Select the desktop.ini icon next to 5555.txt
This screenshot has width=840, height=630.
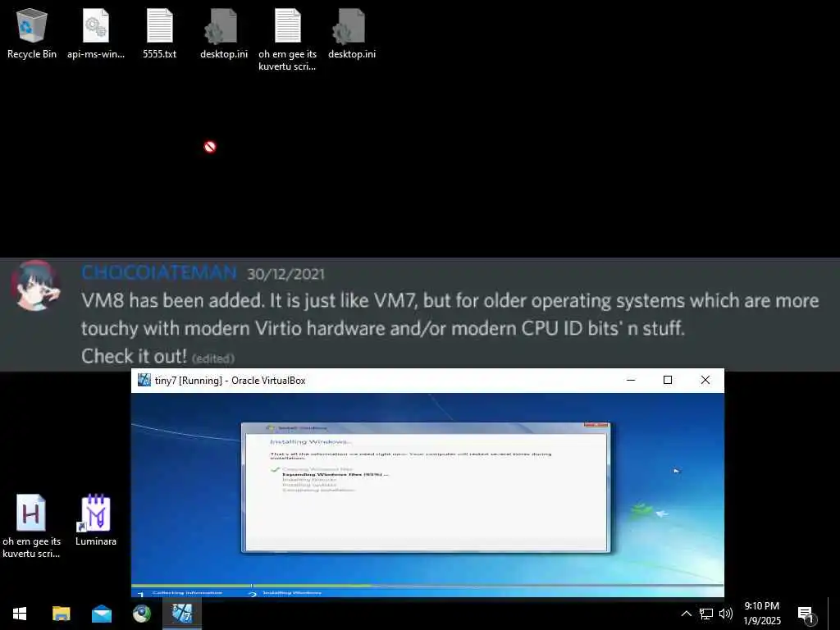[224, 33]
